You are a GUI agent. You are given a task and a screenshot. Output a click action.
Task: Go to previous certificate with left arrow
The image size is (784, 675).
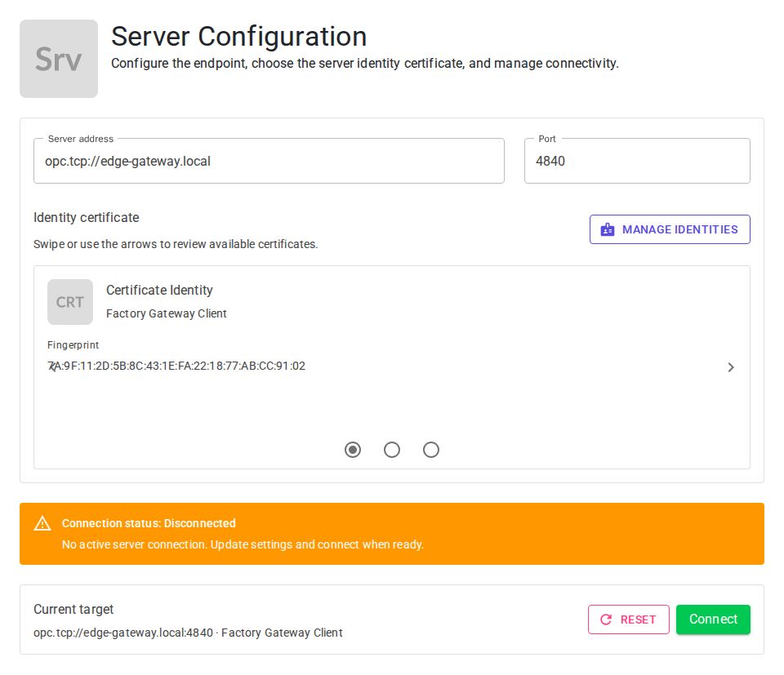pyautogui.click(x=53, y=367)
